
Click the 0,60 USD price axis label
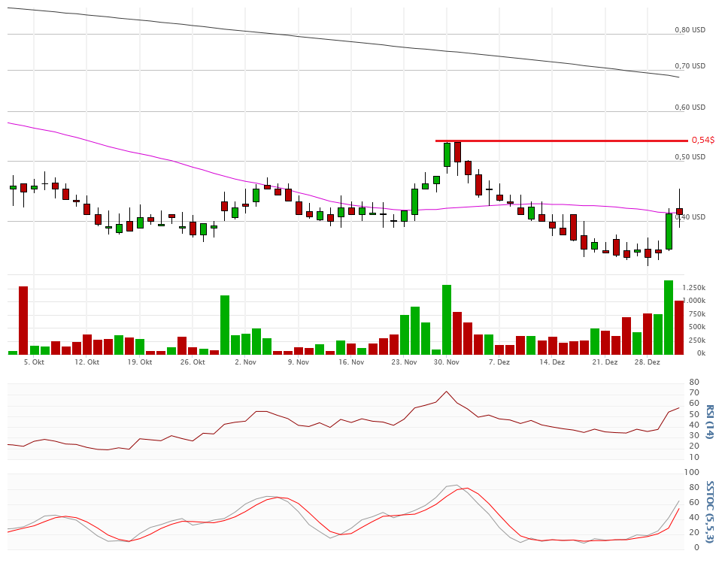tap(690, 107)
